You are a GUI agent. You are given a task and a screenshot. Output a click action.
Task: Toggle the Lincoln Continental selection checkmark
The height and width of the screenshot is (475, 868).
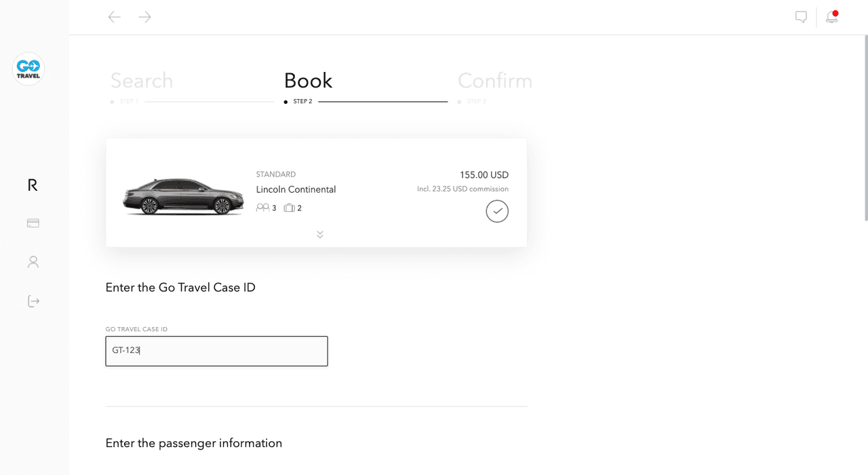497,211
